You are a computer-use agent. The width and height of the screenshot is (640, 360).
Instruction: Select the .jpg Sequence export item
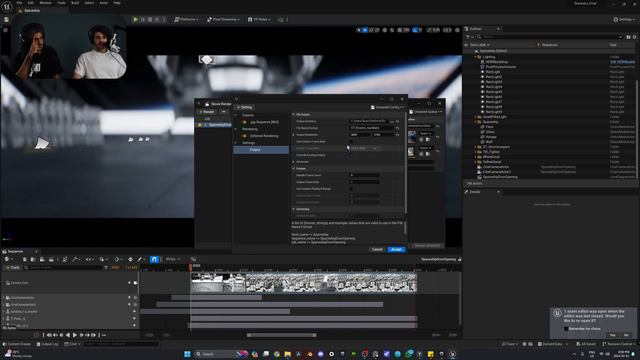coord(264,122)
